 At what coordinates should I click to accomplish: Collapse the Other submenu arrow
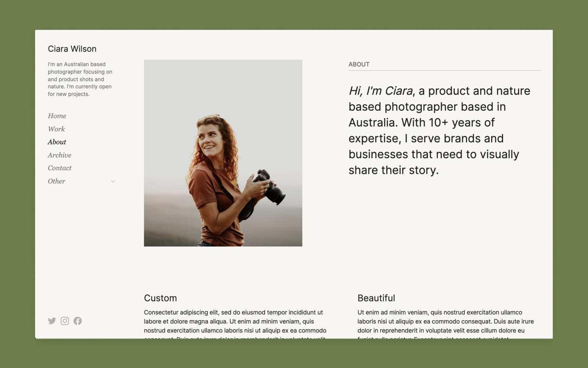pos(113,181)
